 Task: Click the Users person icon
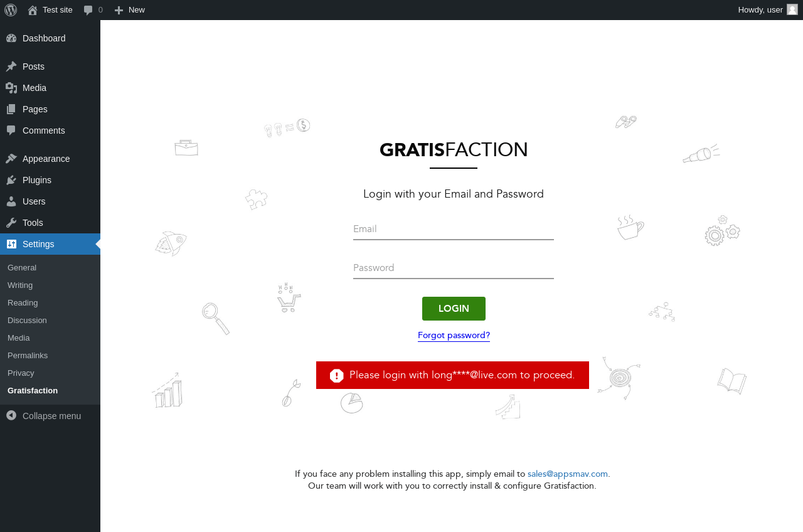11,201
